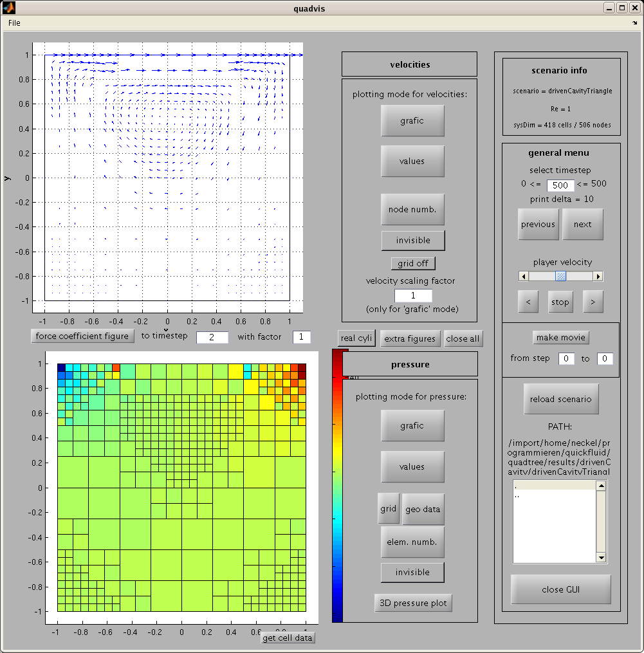Click the play backward '<' button
The width and height of the screenshot is (644, 653).
pos(528,302)
